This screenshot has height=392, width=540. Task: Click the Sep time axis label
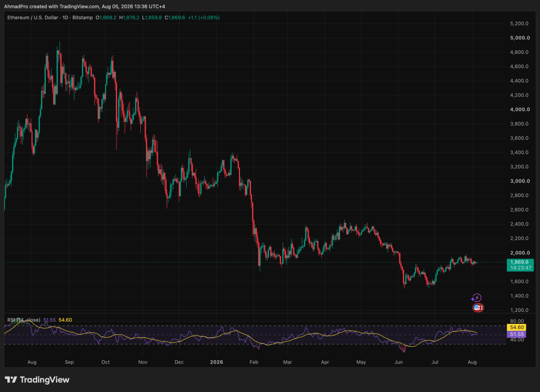(69, 362)
